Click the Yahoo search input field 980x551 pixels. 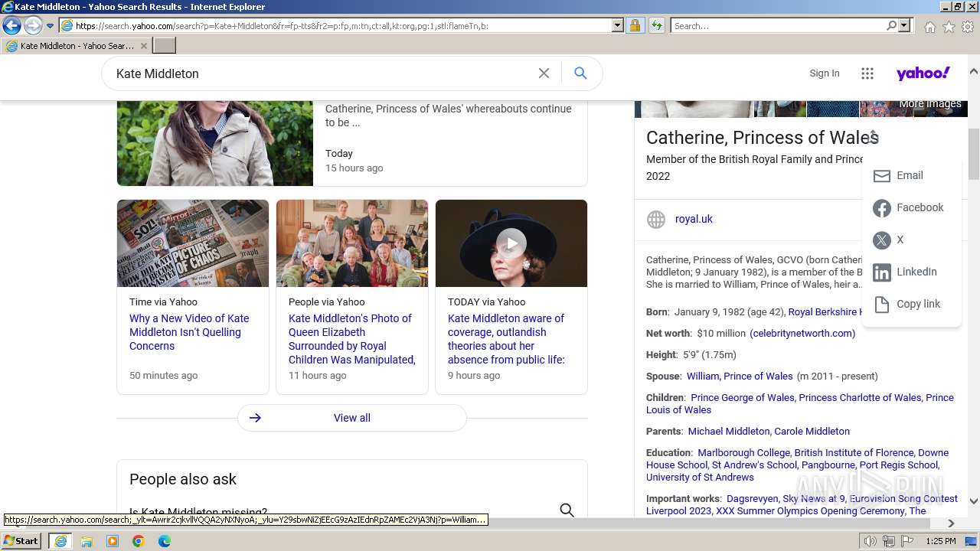322,73
